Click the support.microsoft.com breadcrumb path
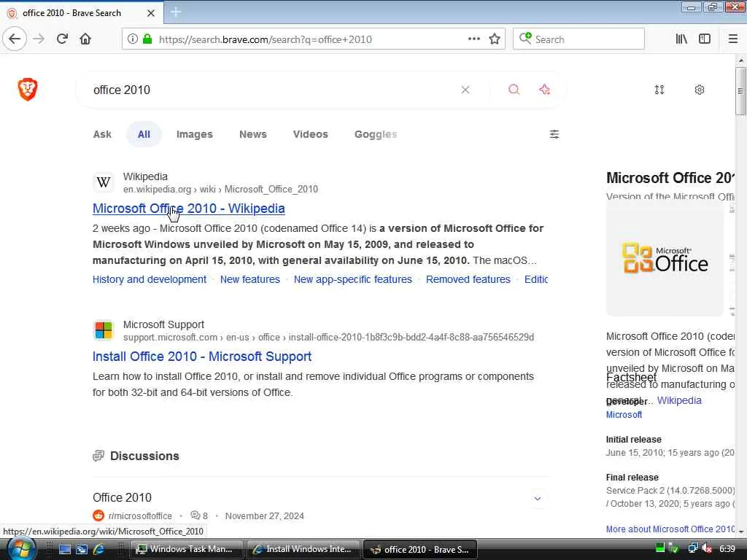This screenshot has width=747, height=560. (328, 338)
